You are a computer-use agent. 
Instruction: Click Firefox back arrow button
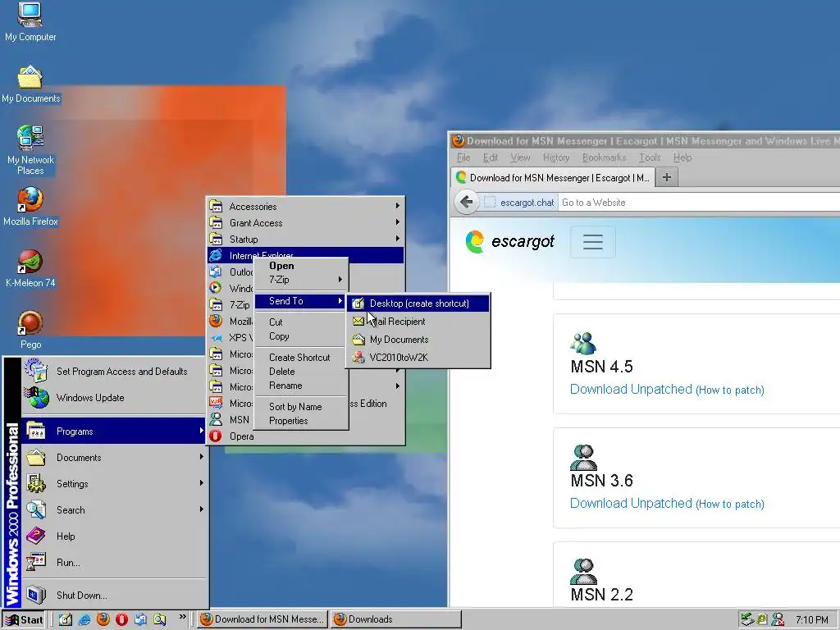(466, 203)
